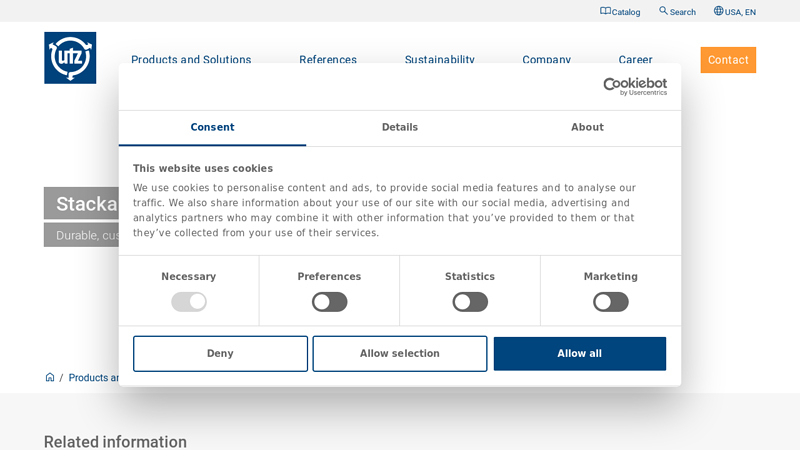The image size is (800, 450).
Task: Open the Catalog book icon
Action: coord(605,11)
